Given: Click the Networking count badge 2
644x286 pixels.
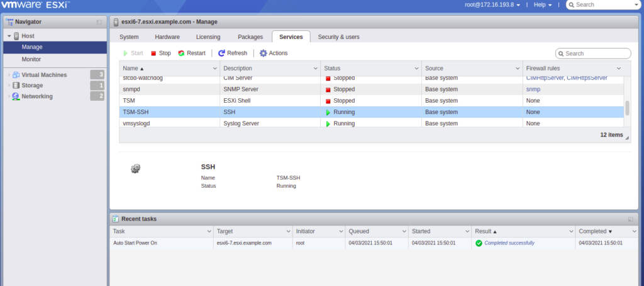Looking at the screenshot, I should click(x=97, y=96).
